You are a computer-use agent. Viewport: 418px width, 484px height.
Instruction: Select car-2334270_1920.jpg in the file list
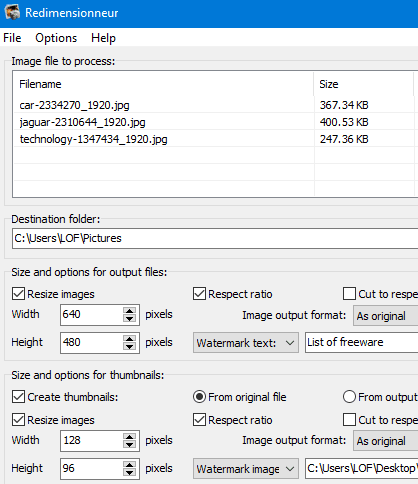coord(74,105)
